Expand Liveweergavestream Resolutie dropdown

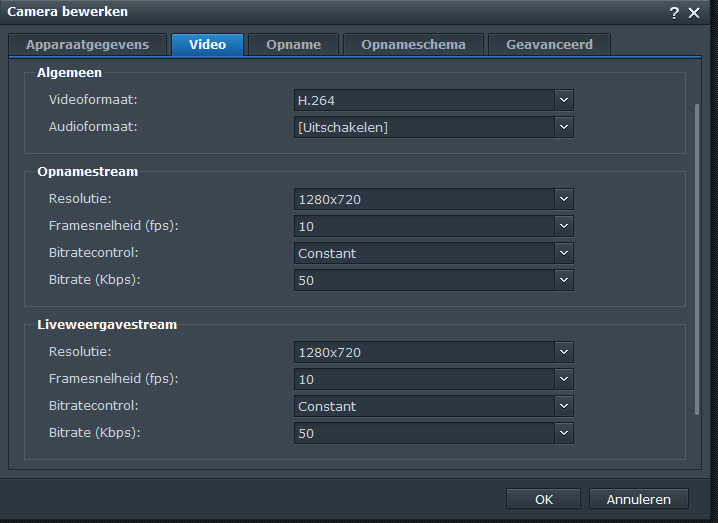pyautogui.click(x=564, y=352)
